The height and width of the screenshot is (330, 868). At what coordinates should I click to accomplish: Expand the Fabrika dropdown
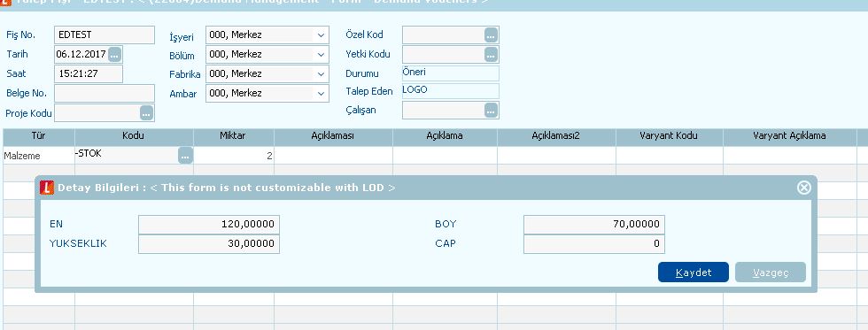(x=321, y=73)
